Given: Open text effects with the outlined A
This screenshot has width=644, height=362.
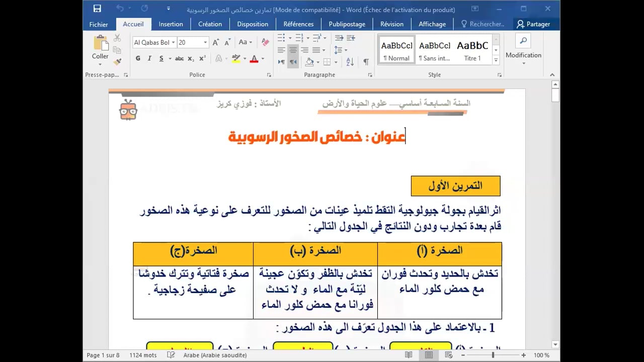Looking at the screenshot, I should click(218, 58).
